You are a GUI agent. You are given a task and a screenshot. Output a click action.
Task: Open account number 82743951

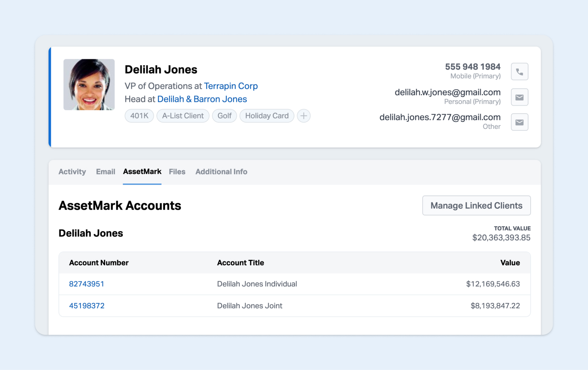pos(87,284)
